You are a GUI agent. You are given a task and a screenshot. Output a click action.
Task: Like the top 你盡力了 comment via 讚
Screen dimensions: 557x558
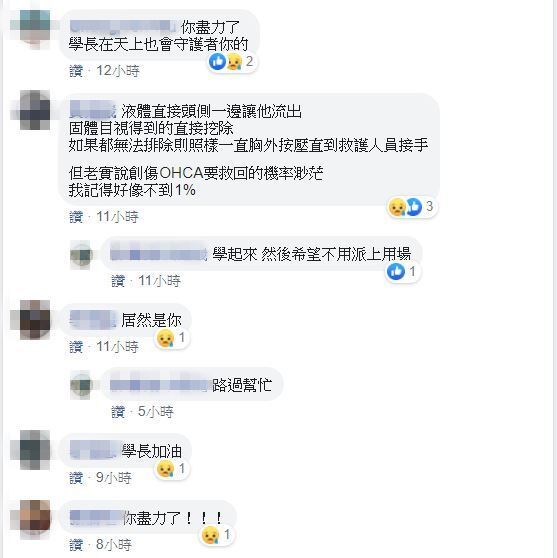point(76,71)
